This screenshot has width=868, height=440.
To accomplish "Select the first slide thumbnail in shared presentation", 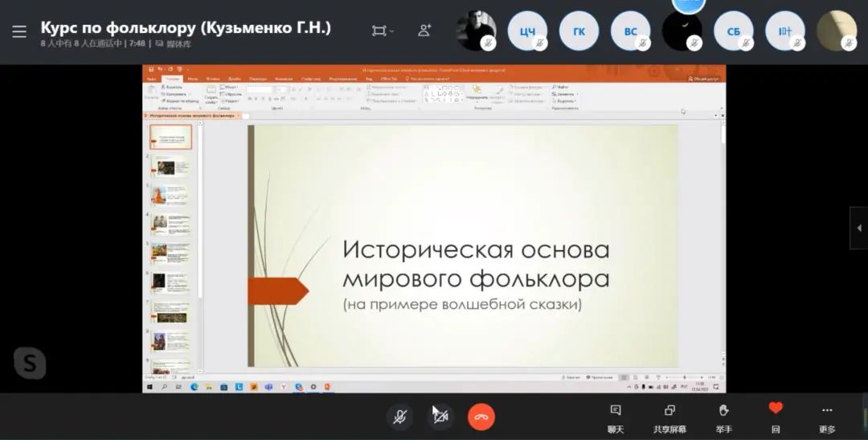I will [x=171, y=138].
